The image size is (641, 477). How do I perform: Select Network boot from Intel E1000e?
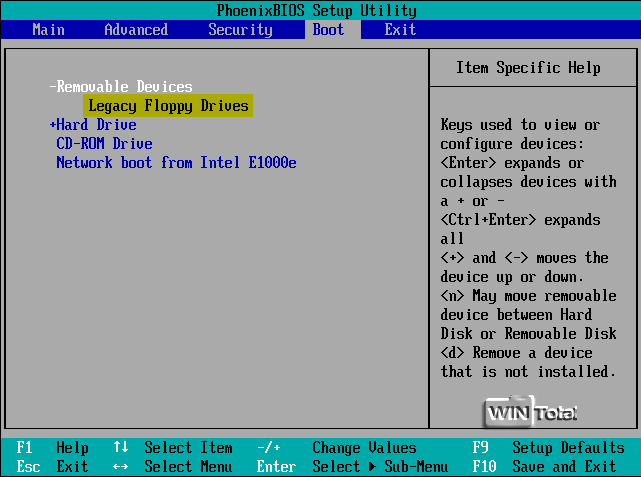176,162
